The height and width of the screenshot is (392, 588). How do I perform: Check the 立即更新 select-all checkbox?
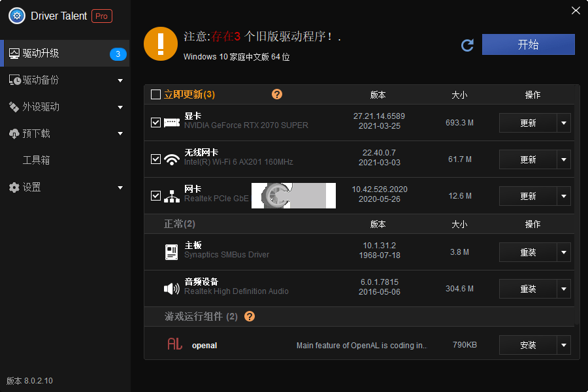coord(155,95)
